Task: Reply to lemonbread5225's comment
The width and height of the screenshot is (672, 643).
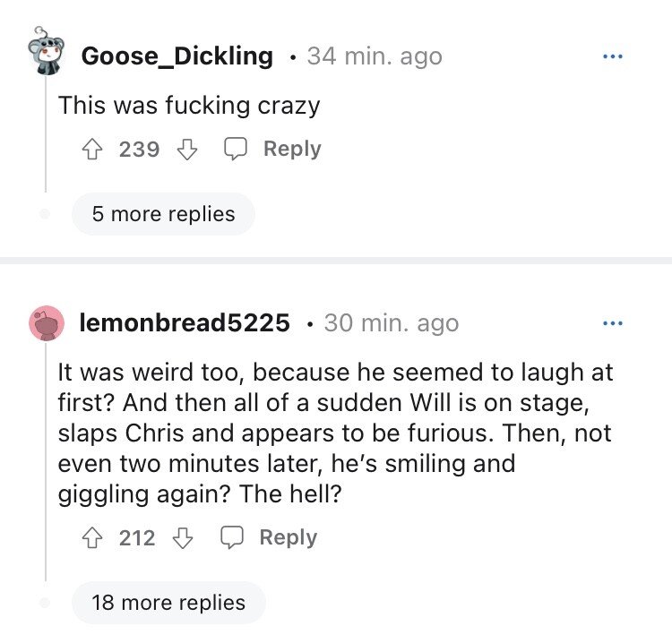Action: tap(269, 538)
